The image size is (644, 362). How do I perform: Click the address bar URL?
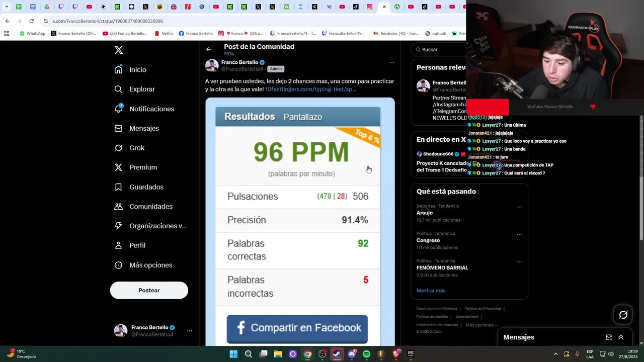click(108, 21)
